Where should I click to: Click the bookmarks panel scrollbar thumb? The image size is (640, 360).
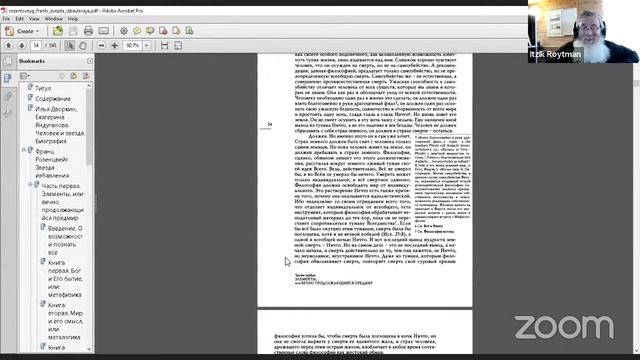[x=89, y=127]
